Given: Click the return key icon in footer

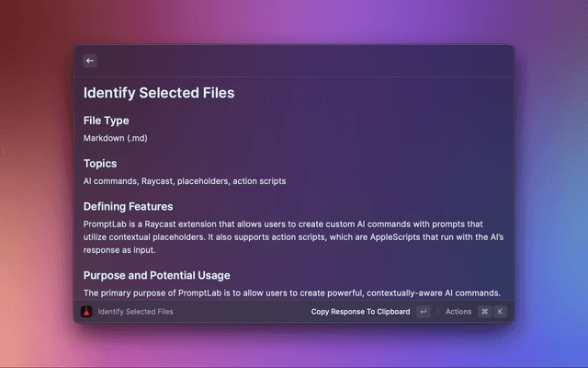Looking at the screenshot, I should [x=424, y=311].
